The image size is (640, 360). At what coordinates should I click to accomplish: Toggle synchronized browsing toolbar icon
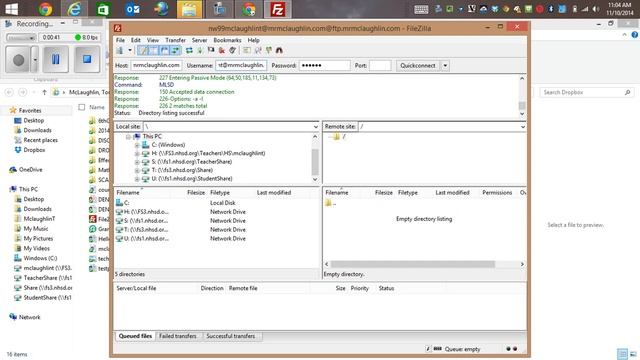269,51
